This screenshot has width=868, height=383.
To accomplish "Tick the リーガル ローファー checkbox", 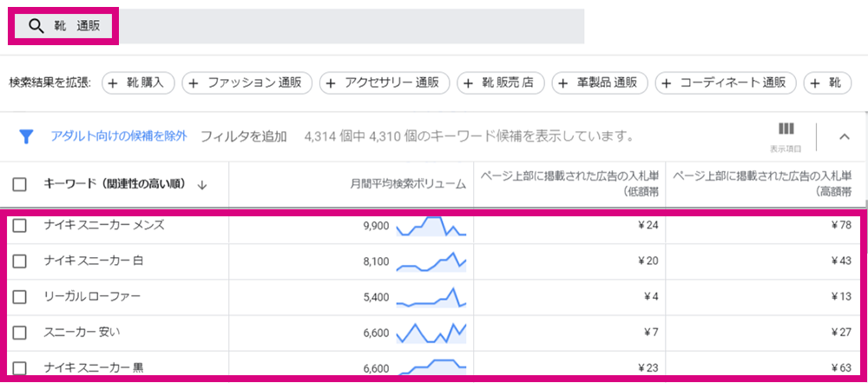I will pos(19,297).
